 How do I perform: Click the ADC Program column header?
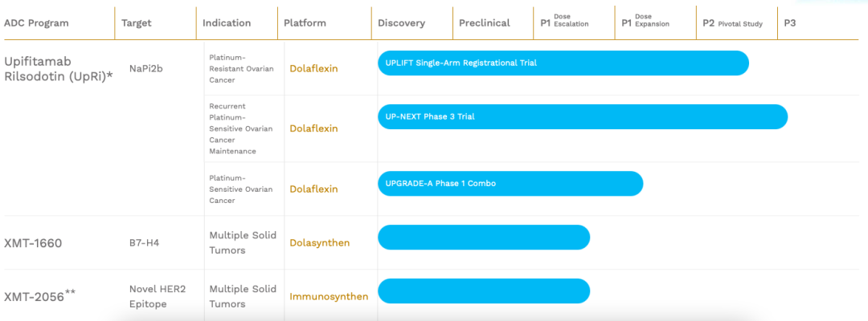[x=36, y=23]
